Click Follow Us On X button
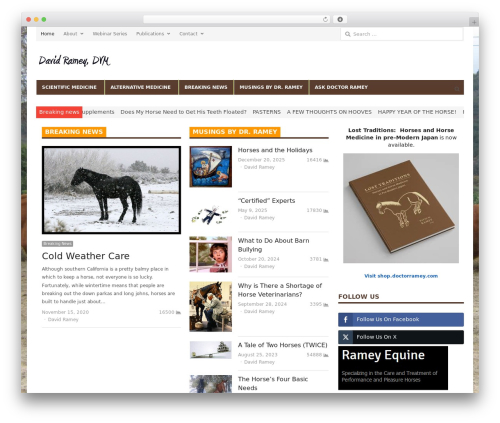Screen dimensions: 500x423 tap(401, 337)
